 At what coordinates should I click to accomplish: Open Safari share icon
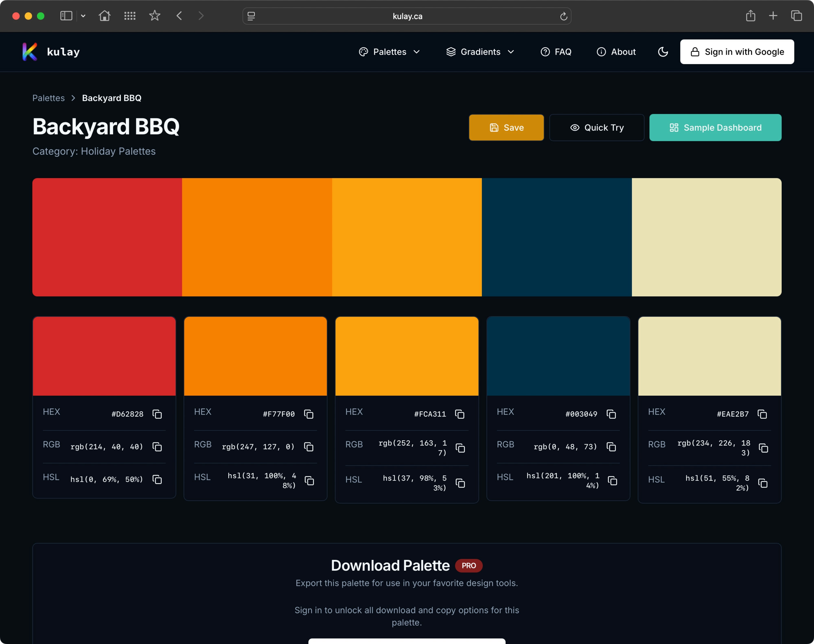click(750, 16)
